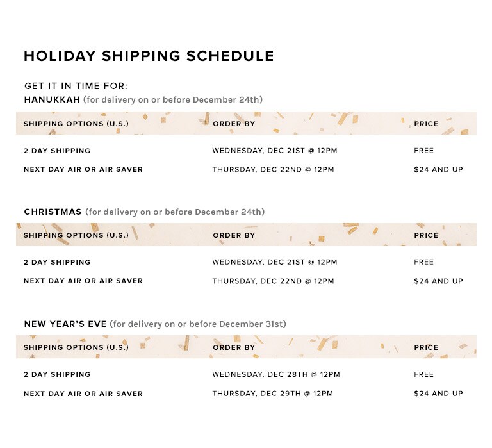
Task: Click Thursday, Dec 29th @ 12PM deadline
Action: click(273, 394)
